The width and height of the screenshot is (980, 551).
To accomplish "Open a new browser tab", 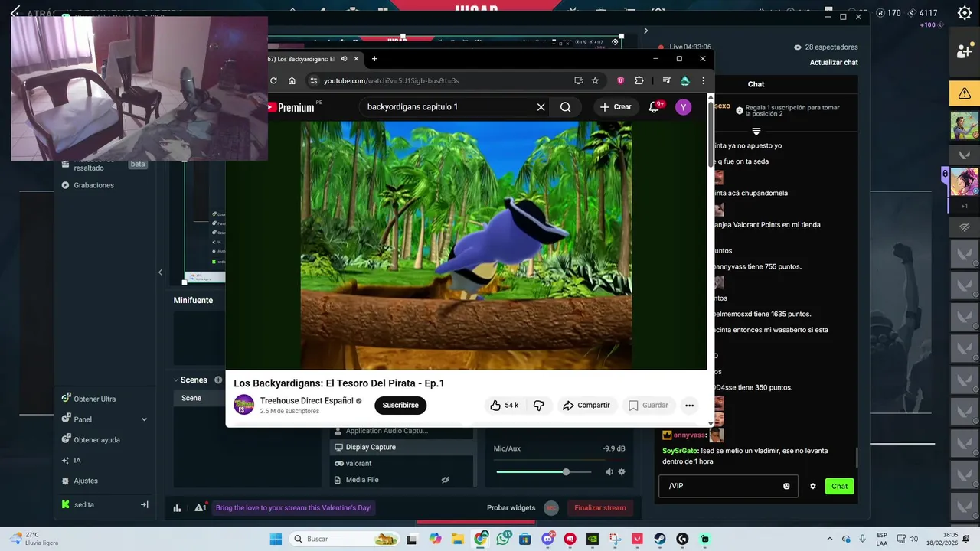I will (x=374, y=59).
